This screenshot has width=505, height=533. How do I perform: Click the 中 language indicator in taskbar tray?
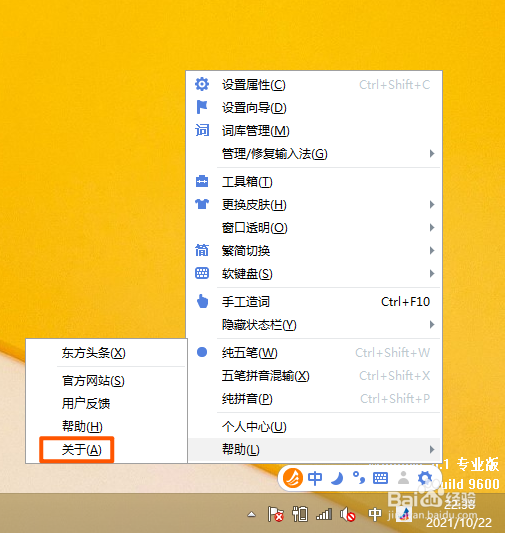coord(375,514)
